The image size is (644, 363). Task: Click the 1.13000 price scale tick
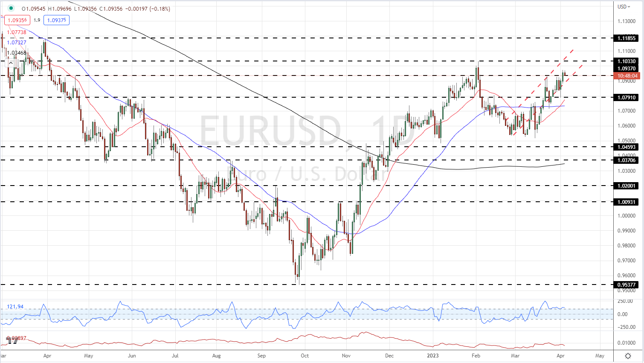coord(627,21)
